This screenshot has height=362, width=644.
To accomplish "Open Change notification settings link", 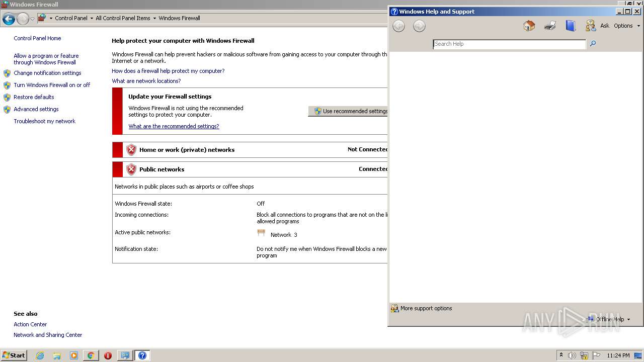I will pyautogui.click(x=47, y=73).
